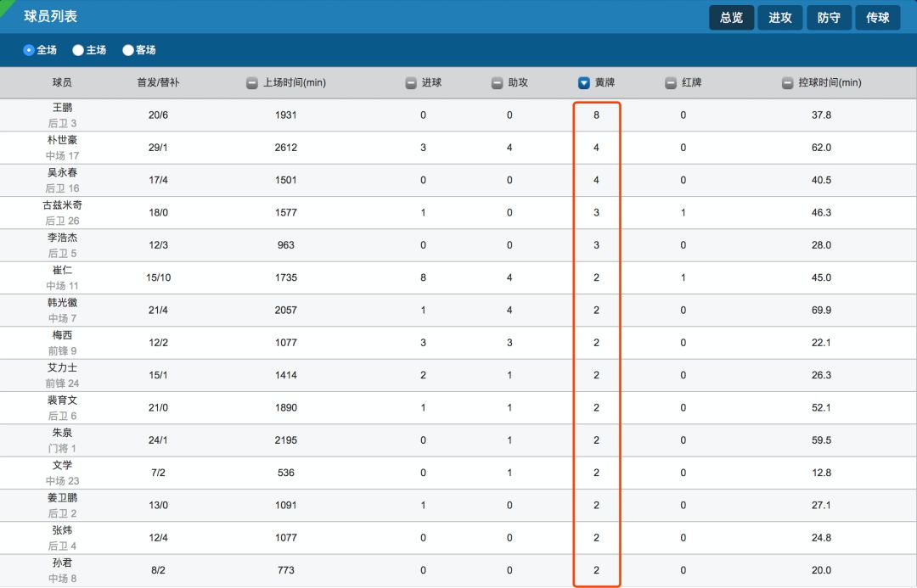Sort by 进球 column icon

[411, 83]
